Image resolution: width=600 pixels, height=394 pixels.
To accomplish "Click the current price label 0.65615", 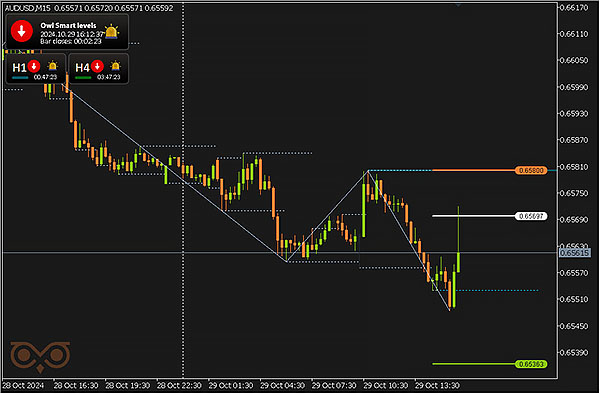I will (x=574, y=253).
